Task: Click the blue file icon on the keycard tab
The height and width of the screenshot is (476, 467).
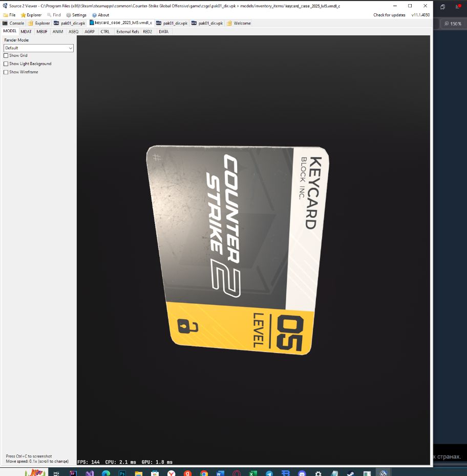Action: click(x=92, y=23)
